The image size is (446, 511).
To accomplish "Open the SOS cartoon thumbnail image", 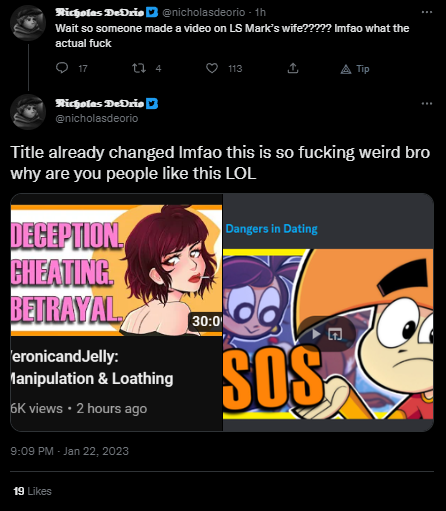I will [328, 334].
